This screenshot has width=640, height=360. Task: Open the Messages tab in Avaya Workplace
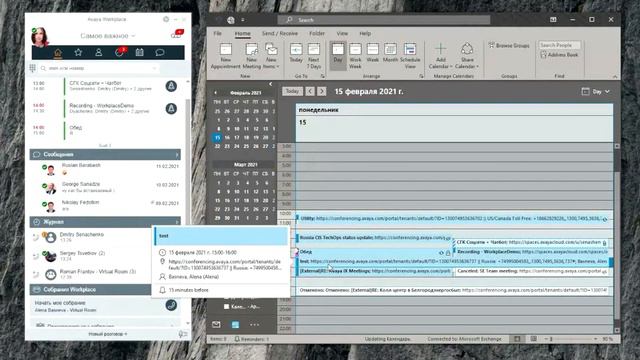coord(160,52)
